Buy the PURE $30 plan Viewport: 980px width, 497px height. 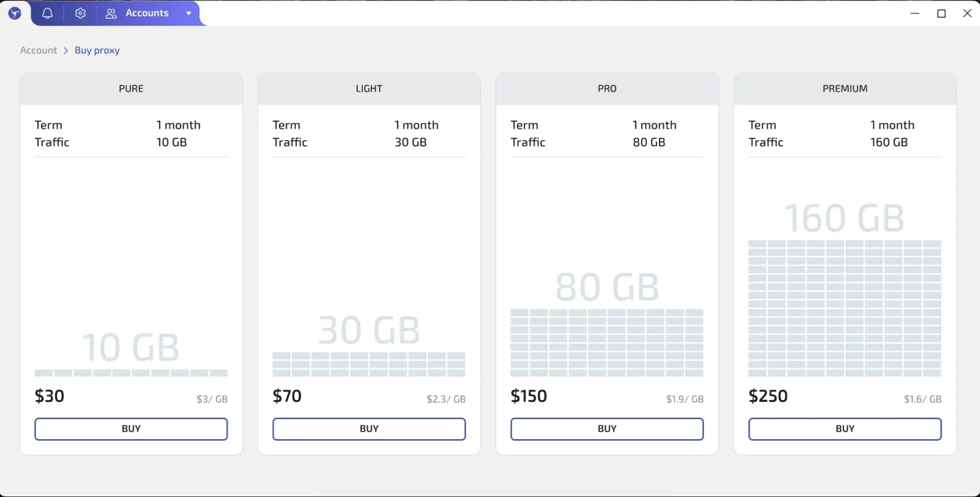point(131,429)
